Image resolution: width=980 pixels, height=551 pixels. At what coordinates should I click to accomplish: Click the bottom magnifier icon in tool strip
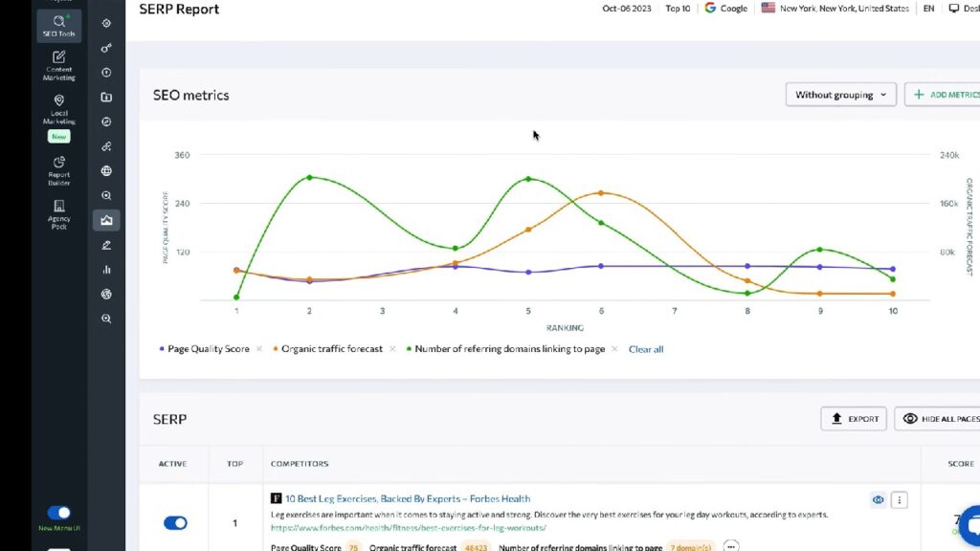(106, 319)
